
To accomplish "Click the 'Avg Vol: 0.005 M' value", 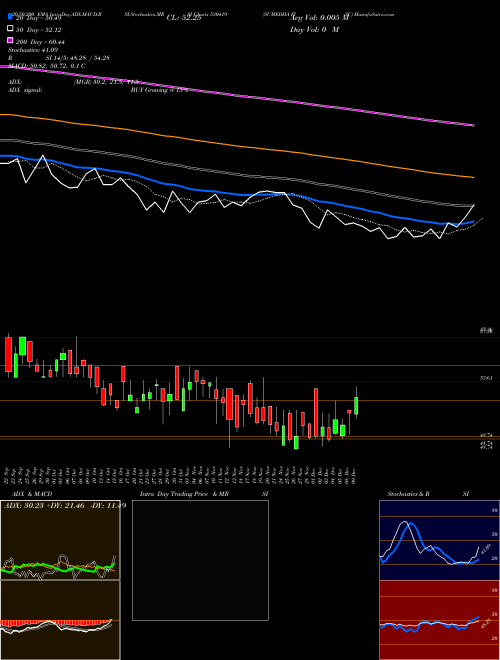I will pyautogui.click(x=319, y=18).
